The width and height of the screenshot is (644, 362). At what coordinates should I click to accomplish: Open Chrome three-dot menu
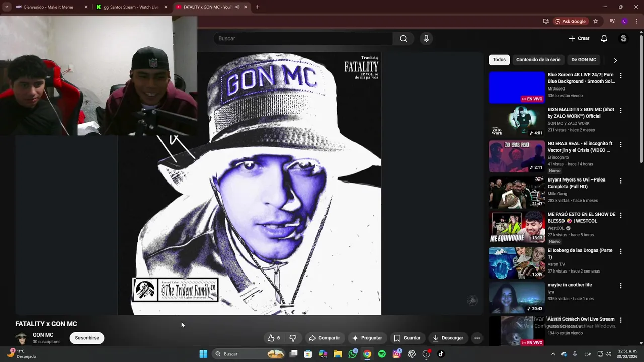coord(636,21)
